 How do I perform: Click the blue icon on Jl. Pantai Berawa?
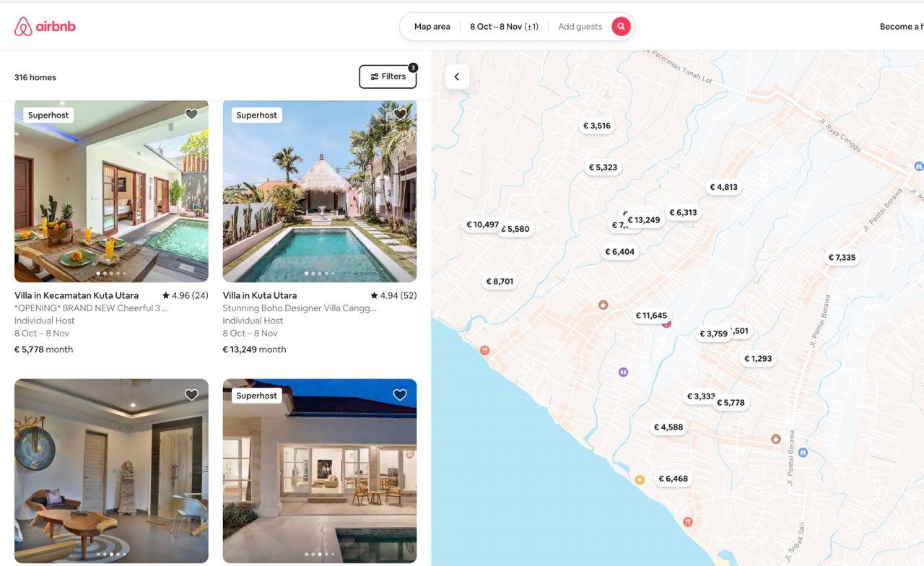pyautogui.click(x=803, y=453)
